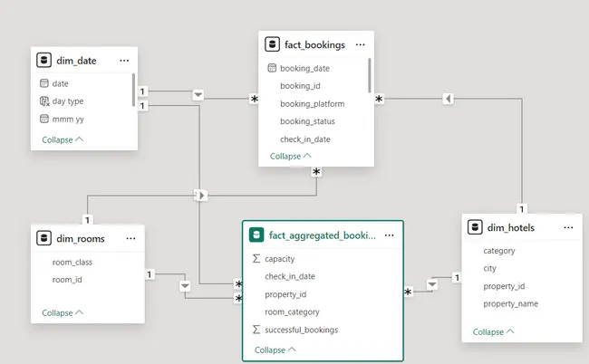
Task: Open the fact_bookings more options menu
Action: [361, 44]
